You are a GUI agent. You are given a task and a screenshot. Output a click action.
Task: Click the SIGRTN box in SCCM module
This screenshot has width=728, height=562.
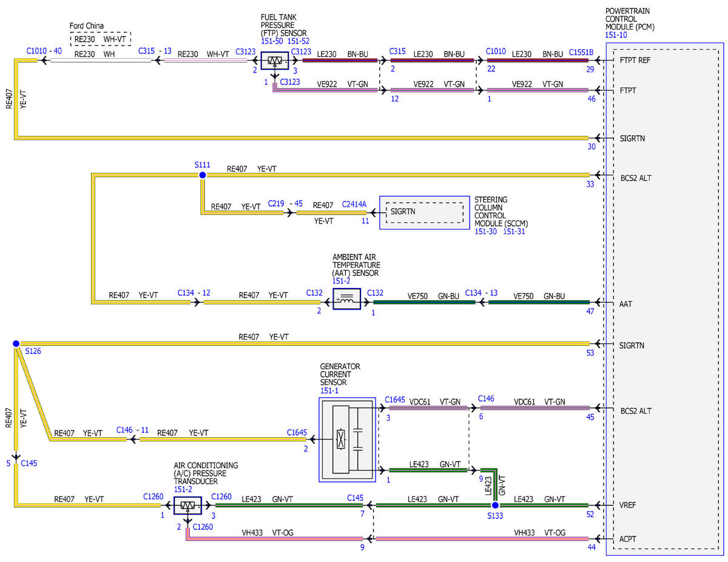(x=425, y=212)
